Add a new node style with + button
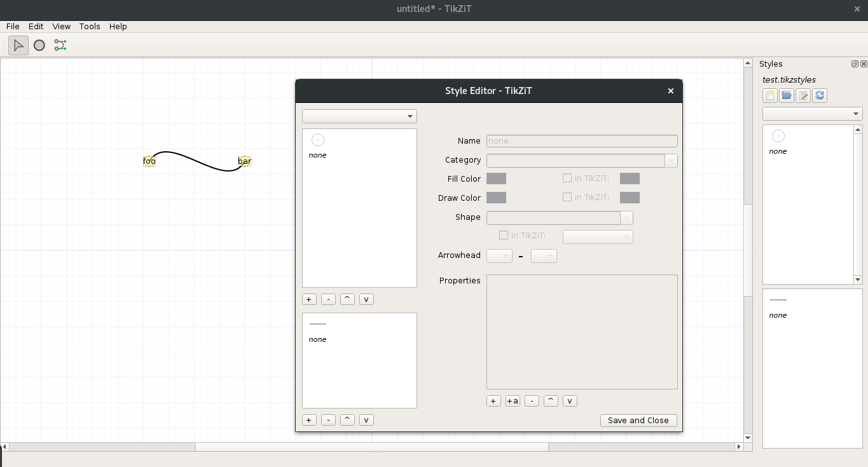The width and height of the screenshot is (868, 467). click(x=309, y=299)
